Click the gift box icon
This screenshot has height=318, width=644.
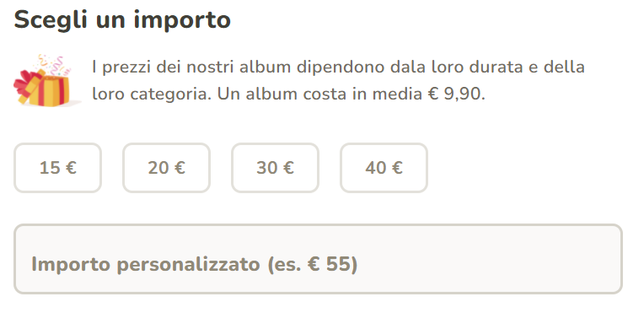(x=46, y=80)
